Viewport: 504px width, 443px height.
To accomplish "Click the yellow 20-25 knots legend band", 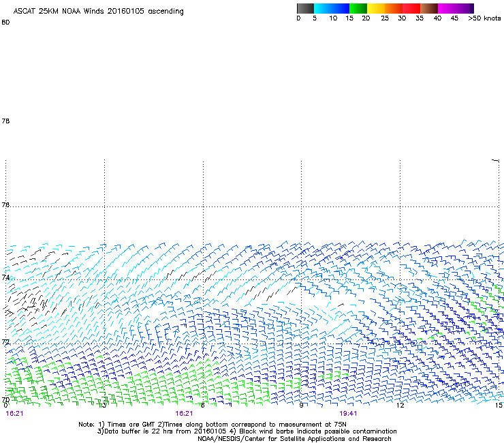I will click(376, 8).
